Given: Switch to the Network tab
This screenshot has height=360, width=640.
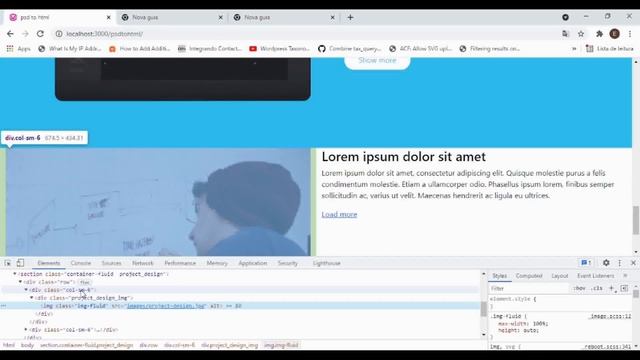Looking at the screenshot, I should pyautogui.click(x=142, y=263).
